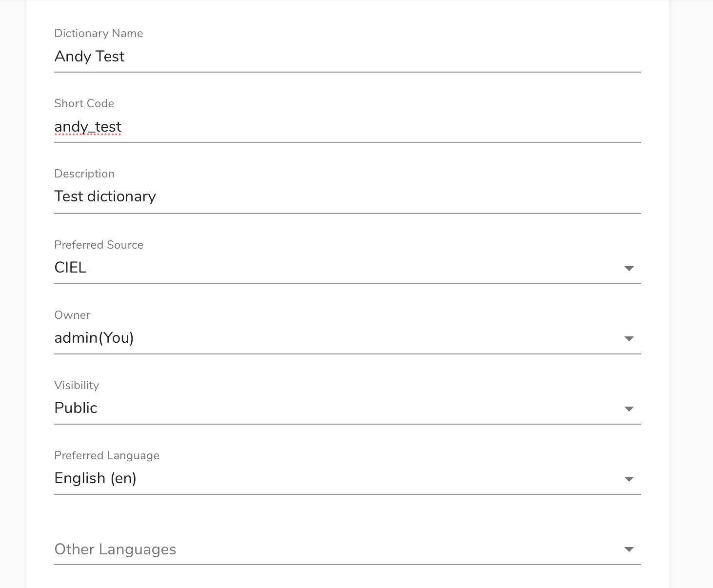The image size is (713, 588).
Task: Click the Description label
Action: click(x=84, y=174)
